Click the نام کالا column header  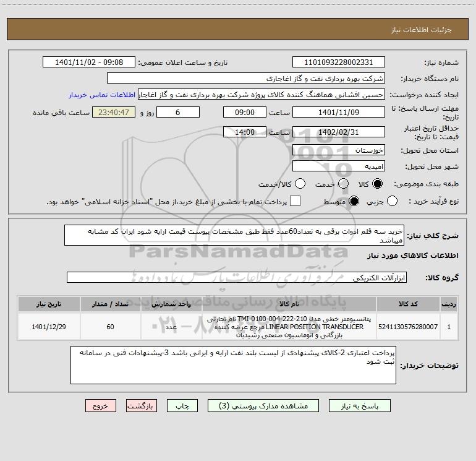tap(289, 304)
